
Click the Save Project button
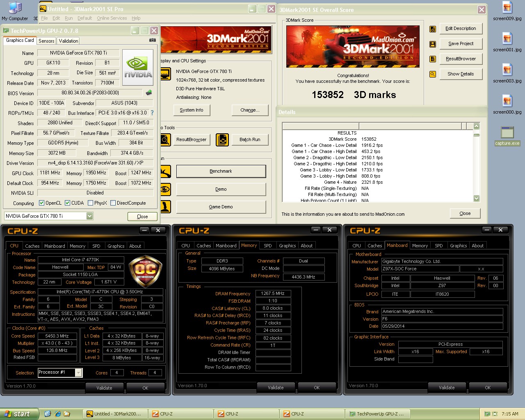(x=461, y=44)
